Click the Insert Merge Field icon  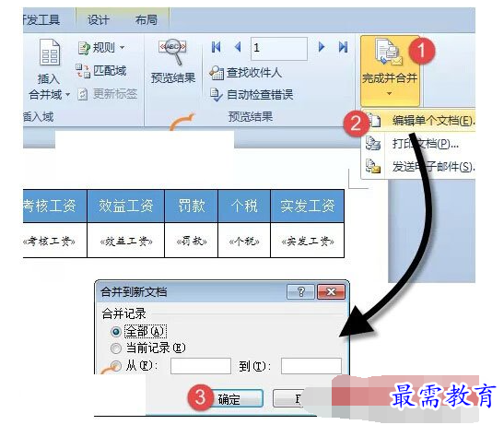click(x=50, y=53)
